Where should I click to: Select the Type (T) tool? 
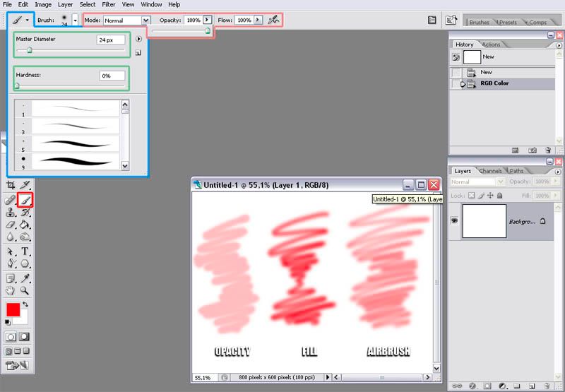(25, 251)
